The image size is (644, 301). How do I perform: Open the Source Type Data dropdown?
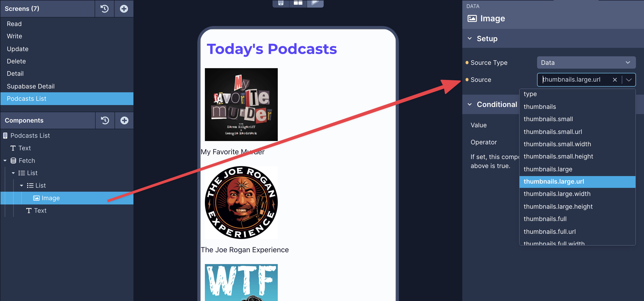click(586, 62)
